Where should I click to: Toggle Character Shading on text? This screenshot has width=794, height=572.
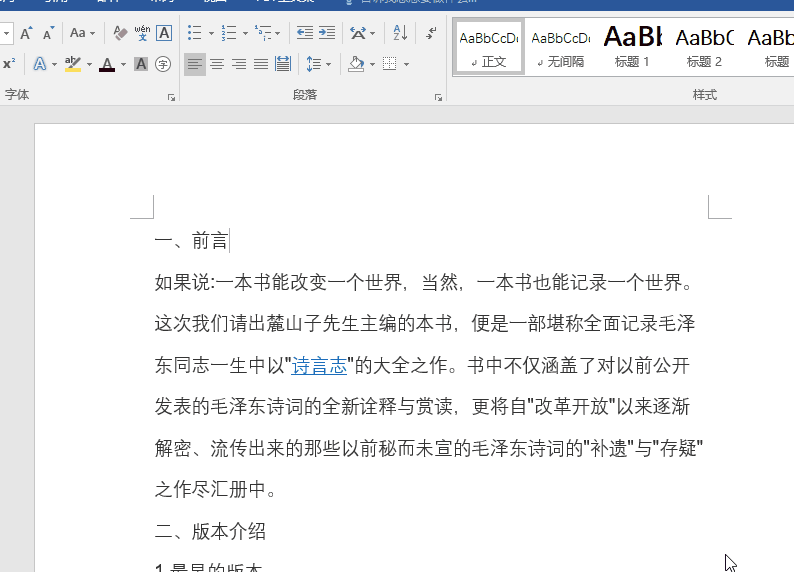[x=141, y=65]
